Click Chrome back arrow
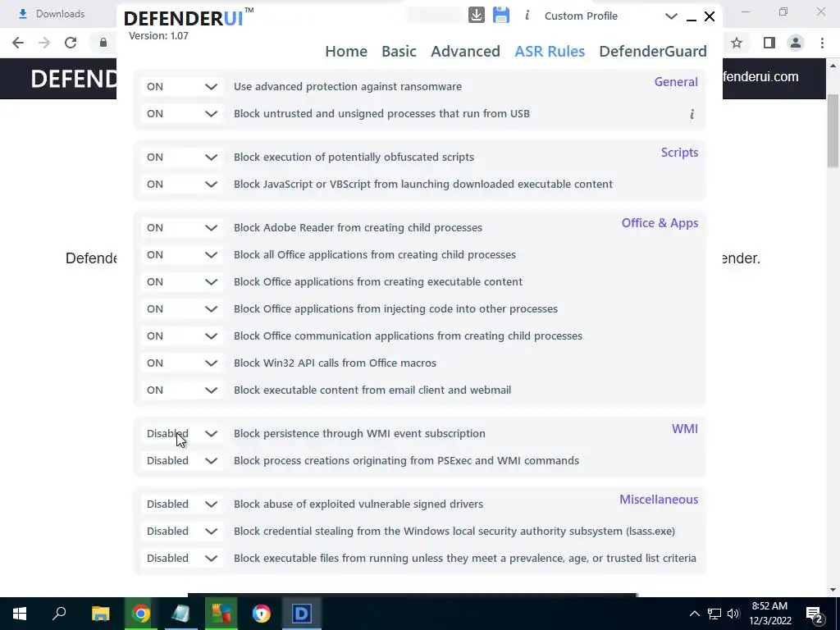 [18, 43]
